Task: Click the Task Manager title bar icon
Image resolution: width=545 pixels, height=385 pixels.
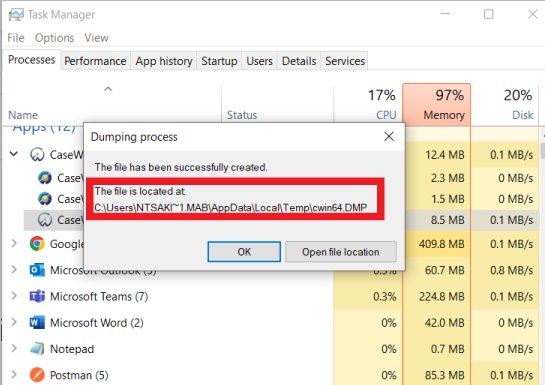Action: click(x=16, y=15)
